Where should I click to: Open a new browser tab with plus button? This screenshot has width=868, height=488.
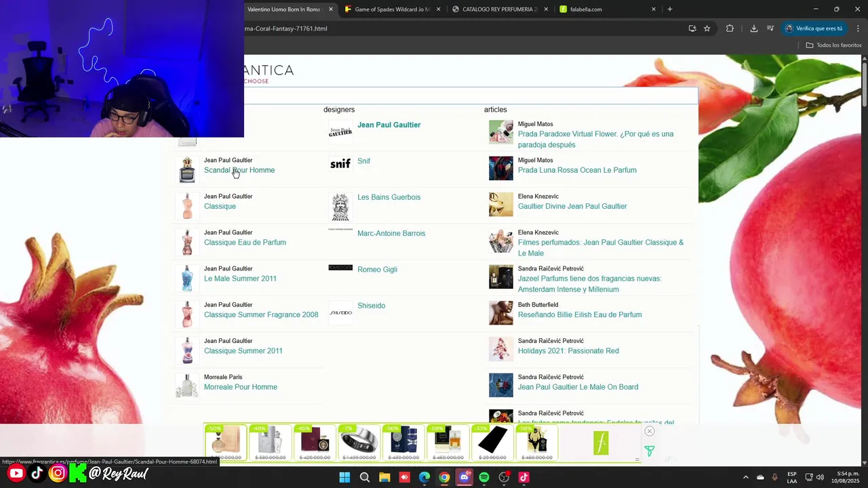pyautogui.click(x=669, y=9)
